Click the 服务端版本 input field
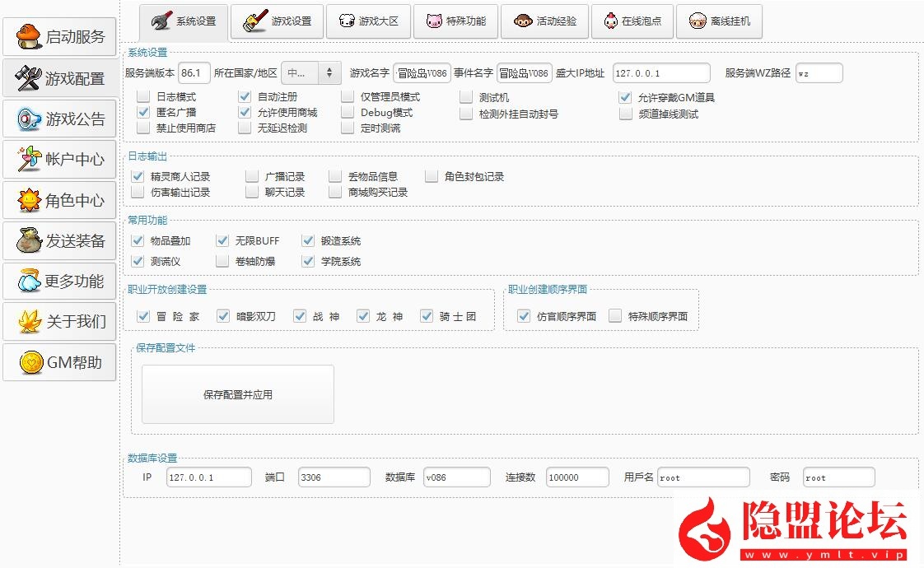924x568 pixels. (194, 73)
